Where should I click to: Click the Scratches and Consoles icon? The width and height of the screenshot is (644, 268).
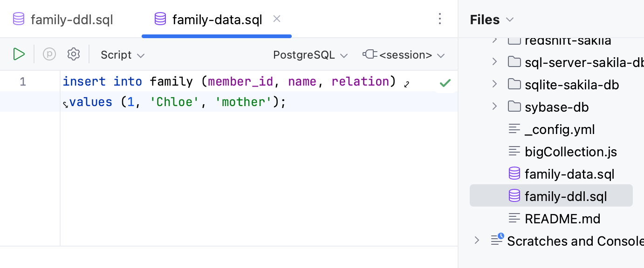click(496, 241)
